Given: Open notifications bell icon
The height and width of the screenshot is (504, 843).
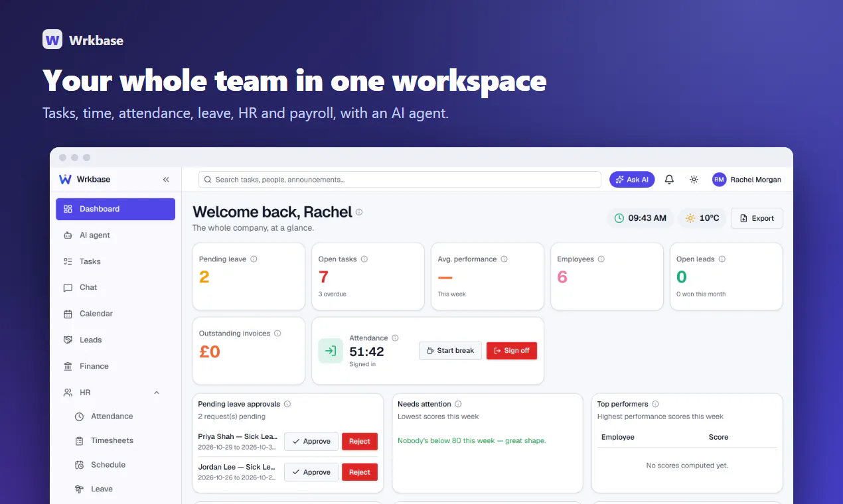Looking at the screenshot, I should tap(669, 180).
